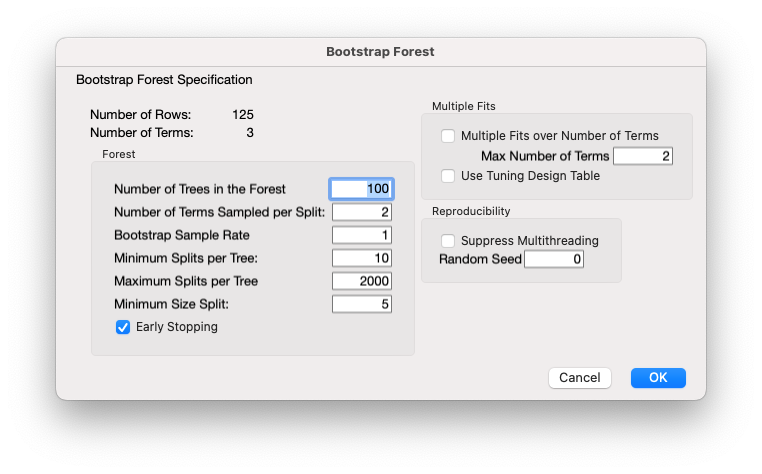The width and height of the screenshot is (762, 474).
Task: Click the Bootstrap Forest Specification heading
Action: (x=164, y=79)
